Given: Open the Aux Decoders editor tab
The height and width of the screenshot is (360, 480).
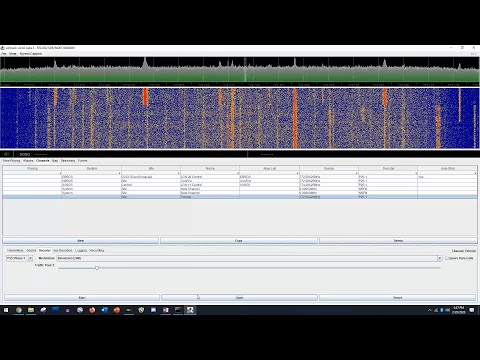Looking at the screenshot, I should click(63, 250).
